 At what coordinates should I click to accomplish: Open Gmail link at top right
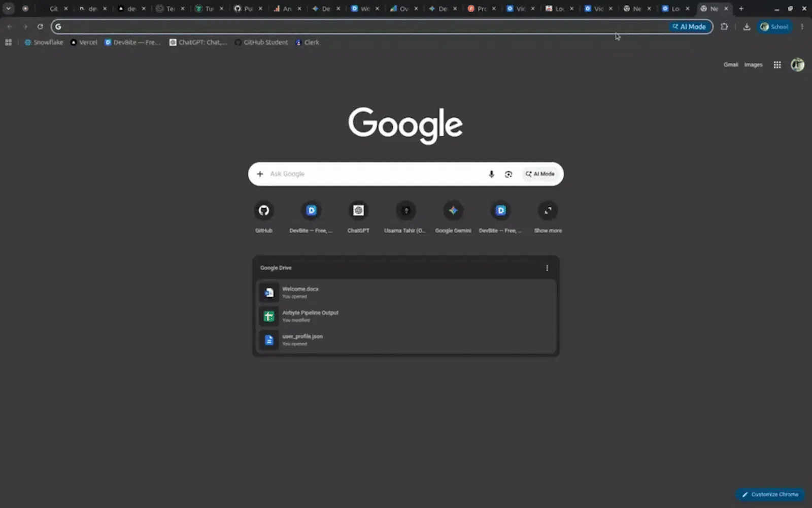point(731,65)
